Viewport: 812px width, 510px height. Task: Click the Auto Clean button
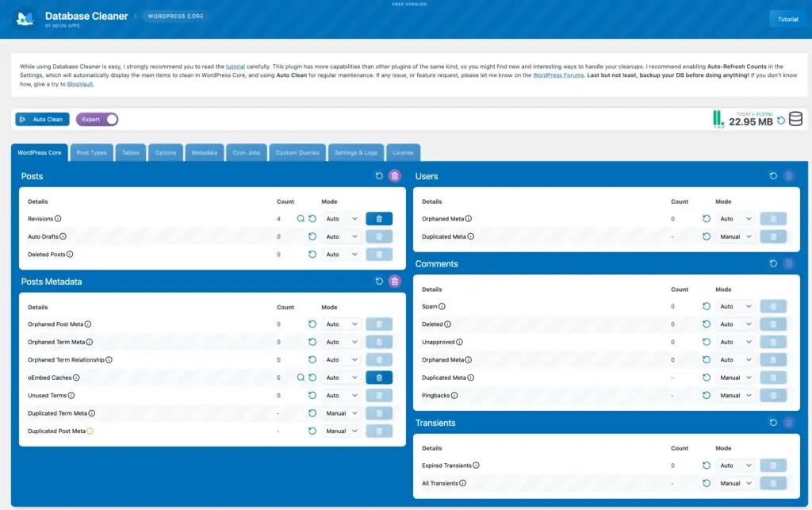click(43, 120)
